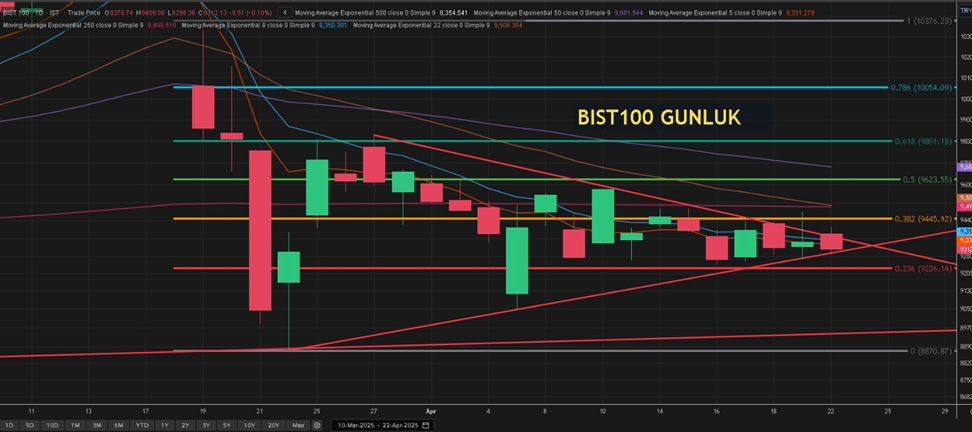The height and width of the screenshot is (432, 972).
Task: Select the BIST100 GUNLUK text annotation
Action: click(x=659, y=117)
